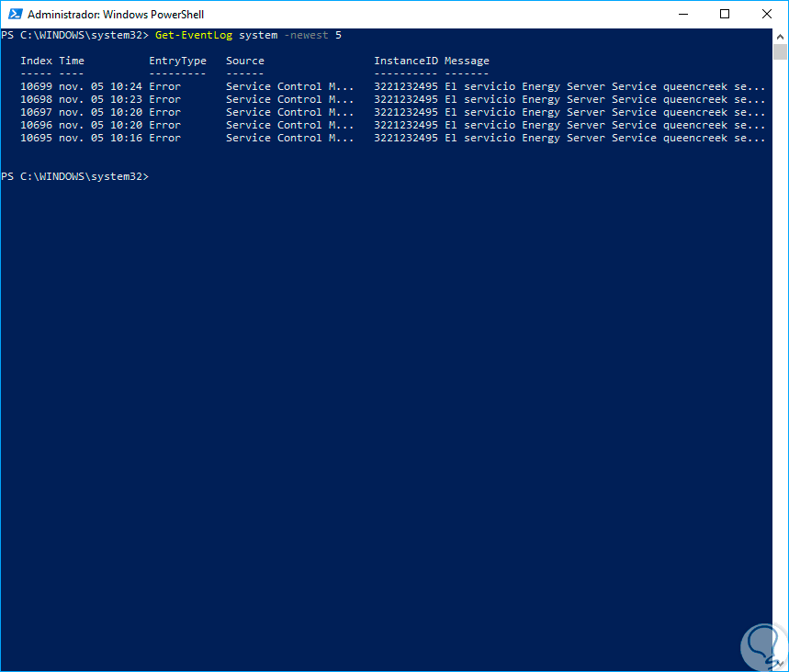Click the time nov. 05 10:16

coord(101,138)
